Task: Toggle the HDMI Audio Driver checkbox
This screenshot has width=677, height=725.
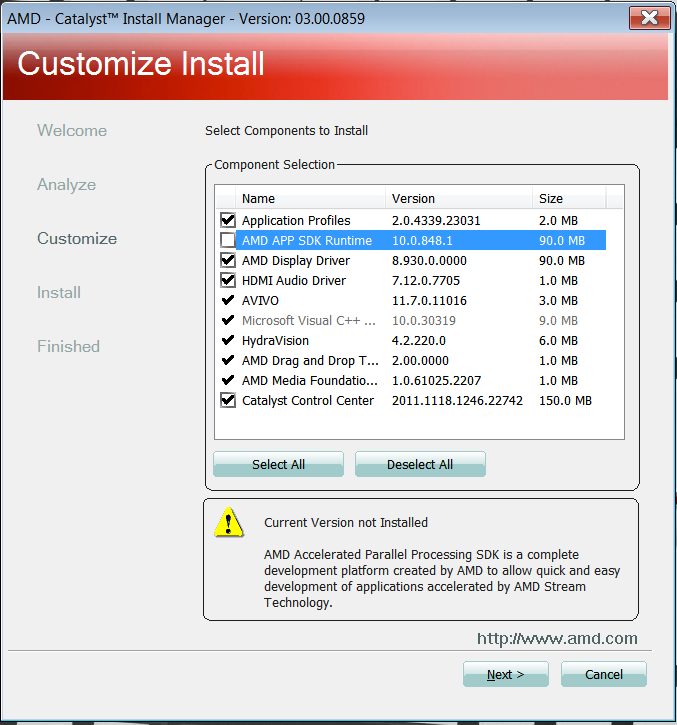Action: point(228,280)
